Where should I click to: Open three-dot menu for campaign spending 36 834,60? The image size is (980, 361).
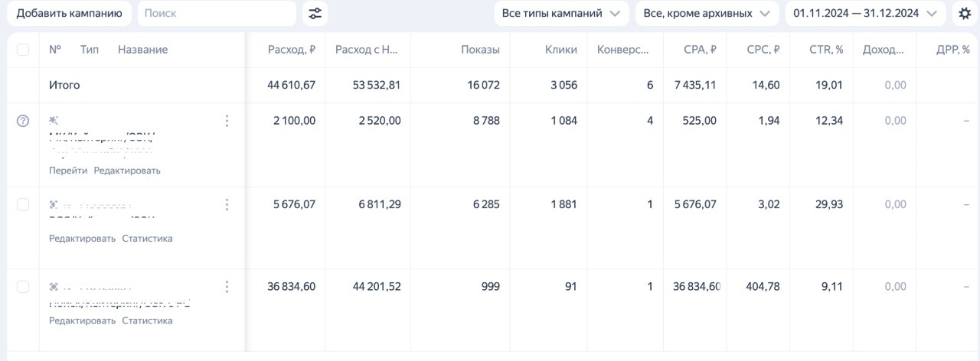coord(227,287)
